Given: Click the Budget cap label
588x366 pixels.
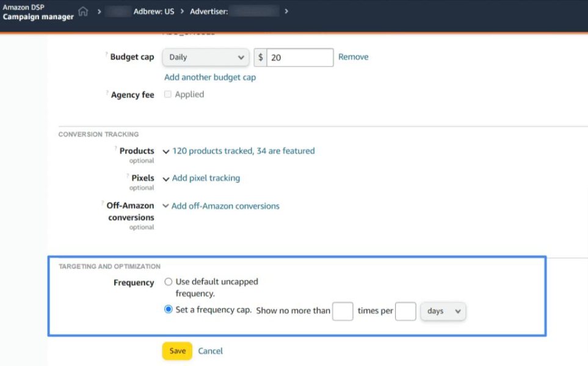Looking at the screenshot, I should [132, 57].
